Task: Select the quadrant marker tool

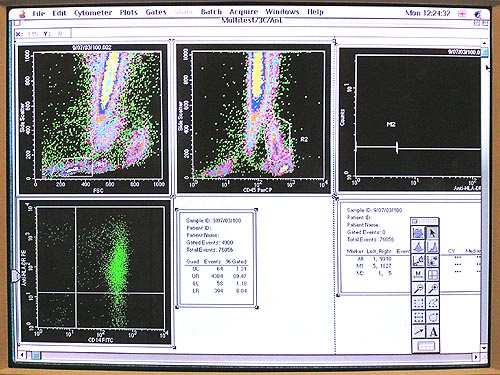Action: [x=432, y=275]
